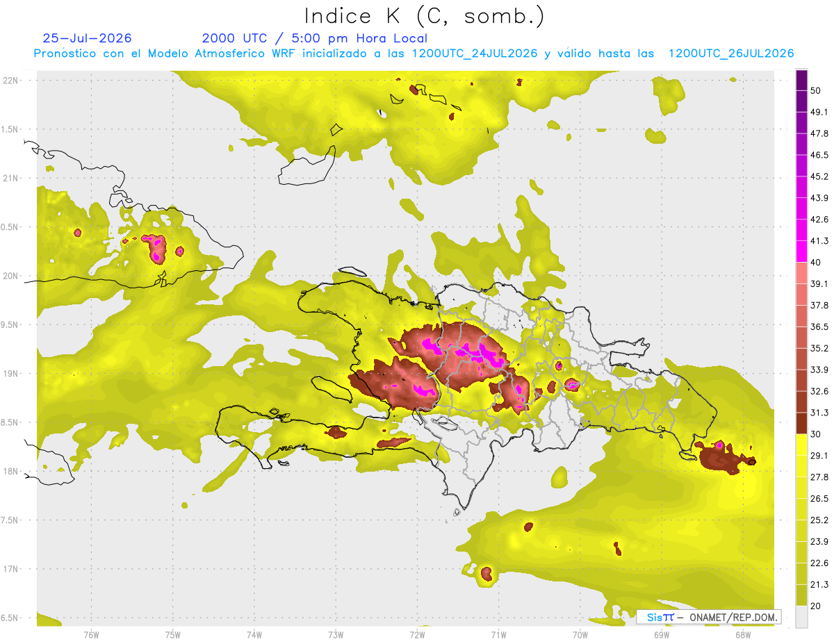Click the "76W" longitude label
Image resolution: width=834 pixels, height=644 pixels.
(x=91, y=635)
